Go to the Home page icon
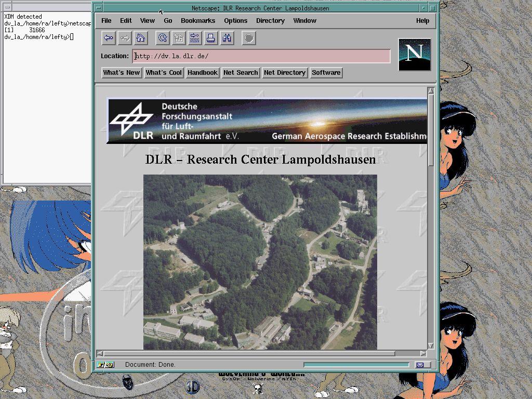 pos(140,38)
